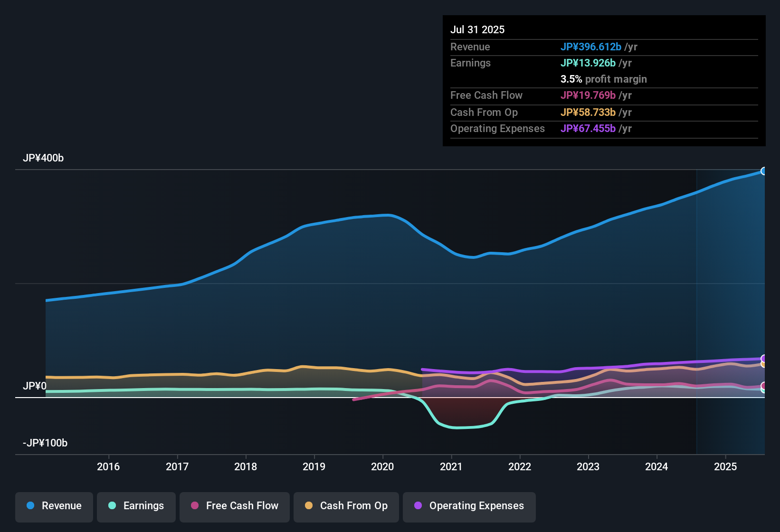780x532 pixels.
Task: Click the JP¥400b axis label
Action: tap(43, 158)
